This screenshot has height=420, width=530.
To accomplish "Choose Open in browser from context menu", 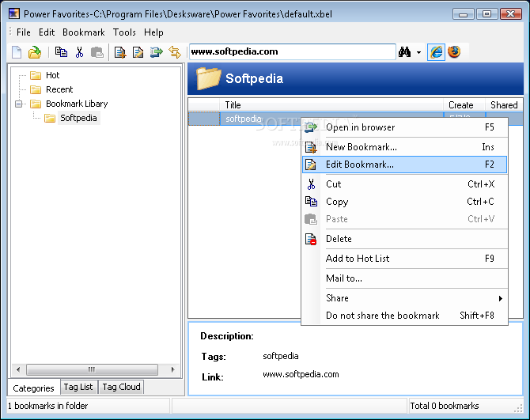I will click(404, 127).
